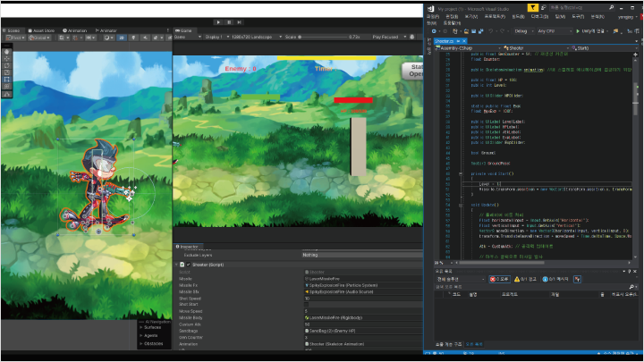Select the Transform tool in Scene view
644x362 pixels.
click(x=6, y=87)
